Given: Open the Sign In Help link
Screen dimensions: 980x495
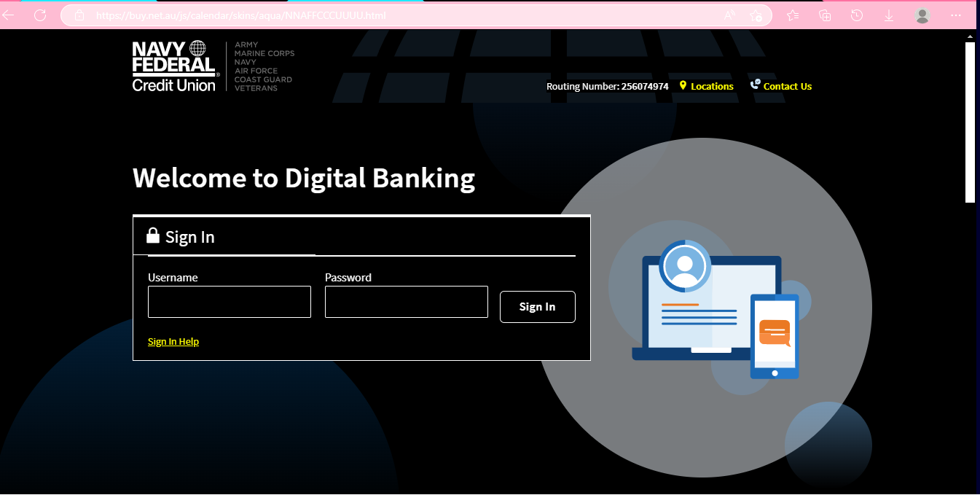Looking at the screenshot, I should [173, 341].
